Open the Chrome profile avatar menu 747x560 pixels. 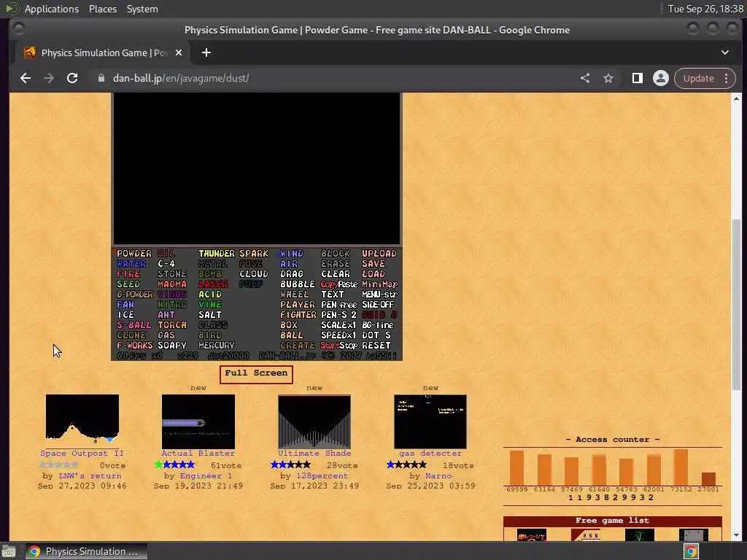click(661, 78)
